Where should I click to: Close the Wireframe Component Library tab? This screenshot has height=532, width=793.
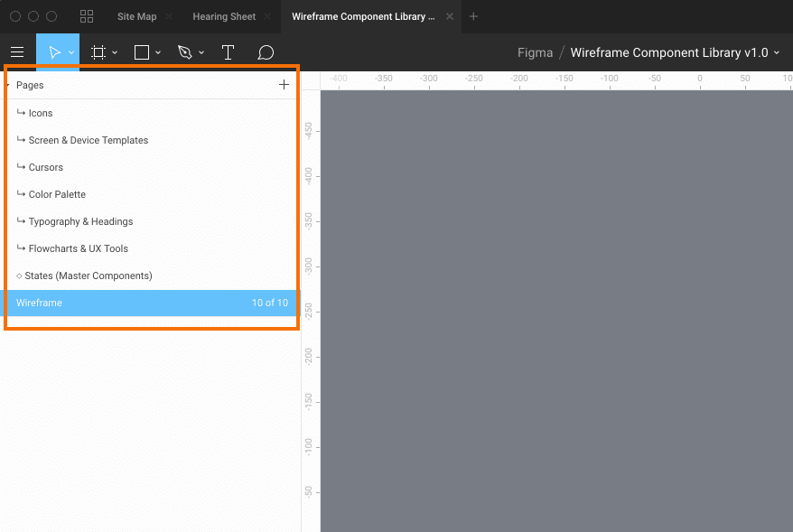click(449, 16)
